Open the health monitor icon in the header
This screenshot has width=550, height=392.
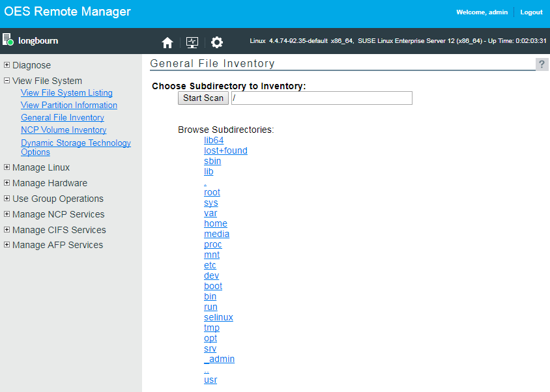point(192,42)
